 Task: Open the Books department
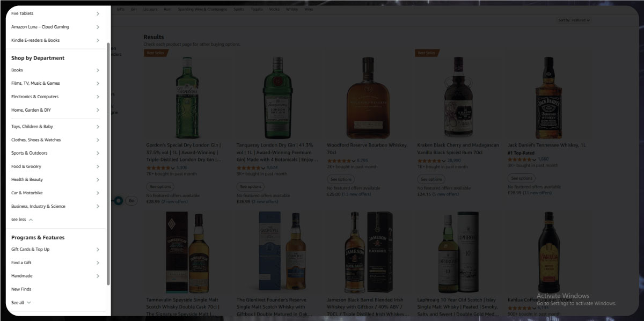click(x=55, y=70)
